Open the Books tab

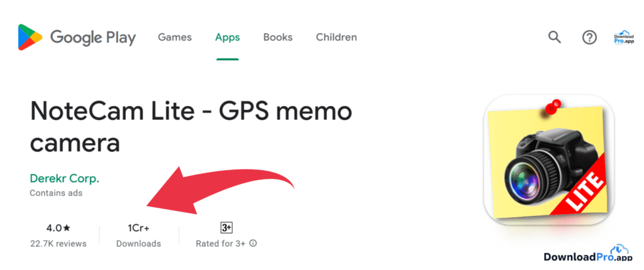tap(278, 37)
